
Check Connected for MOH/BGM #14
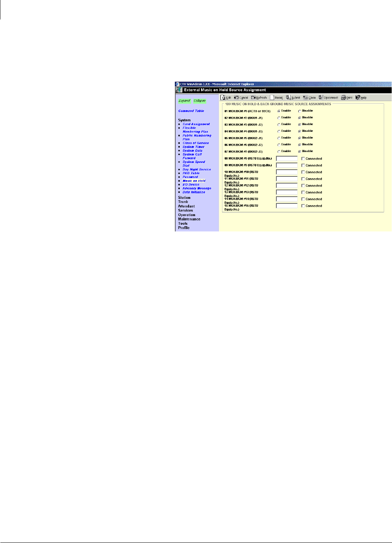[x=303, y=199]
